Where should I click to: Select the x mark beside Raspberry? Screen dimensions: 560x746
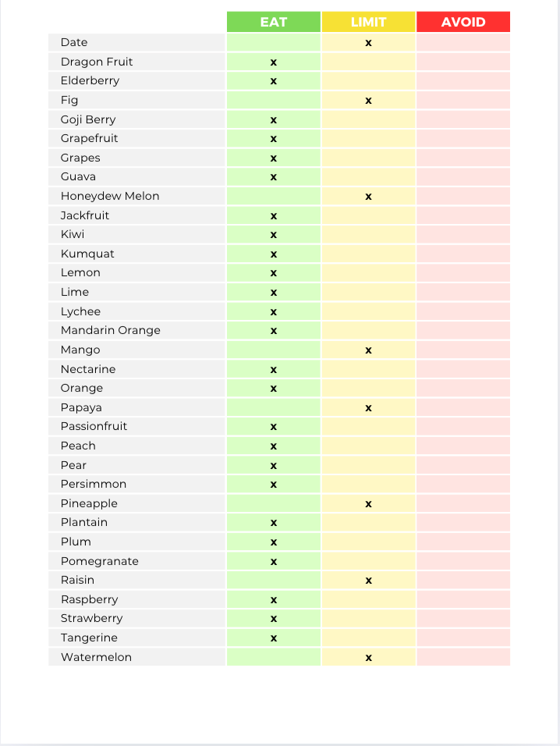coord(274,600)
